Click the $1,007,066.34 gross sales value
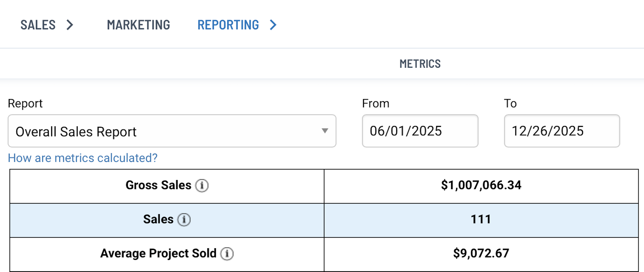The height and width of the screenshot is (272, 644). coord(481,185)
